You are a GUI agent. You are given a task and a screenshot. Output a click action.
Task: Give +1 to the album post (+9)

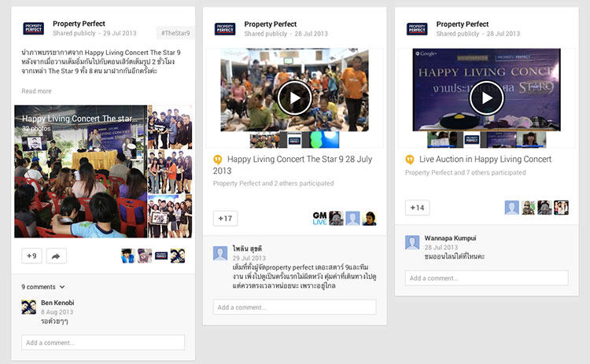31,256
